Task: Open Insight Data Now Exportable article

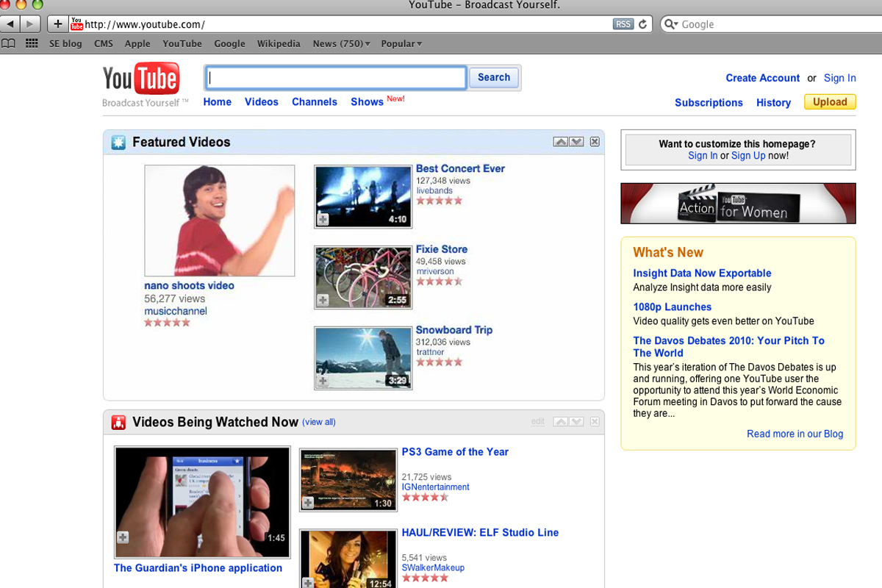Action: coord(702,273)
